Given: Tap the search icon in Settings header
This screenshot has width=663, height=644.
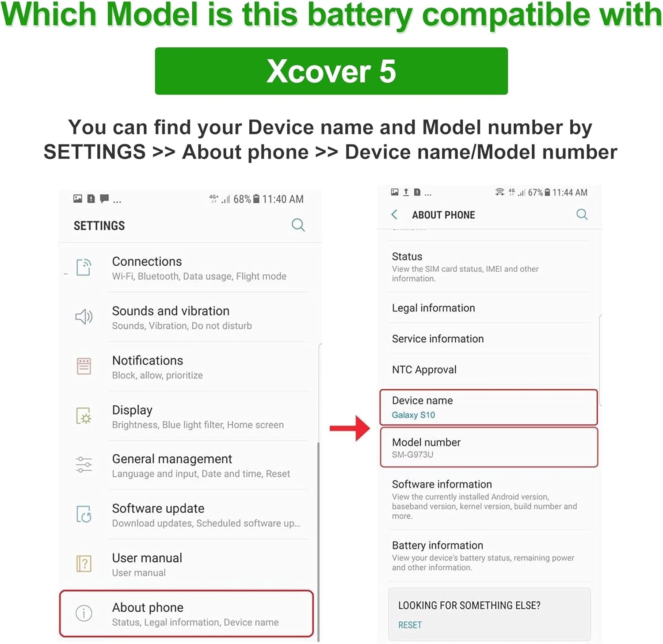Looking at the screenshot, I should [x=298, y=225].
